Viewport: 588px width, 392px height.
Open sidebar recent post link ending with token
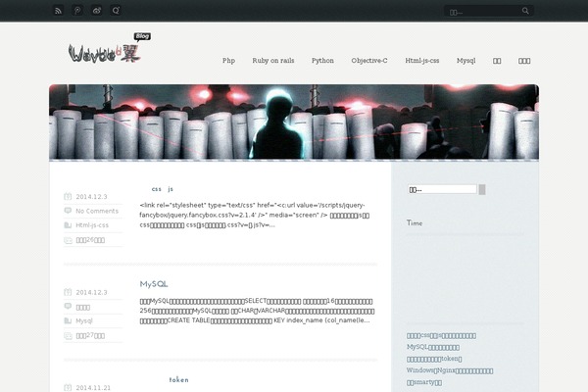tap(434, 359)
